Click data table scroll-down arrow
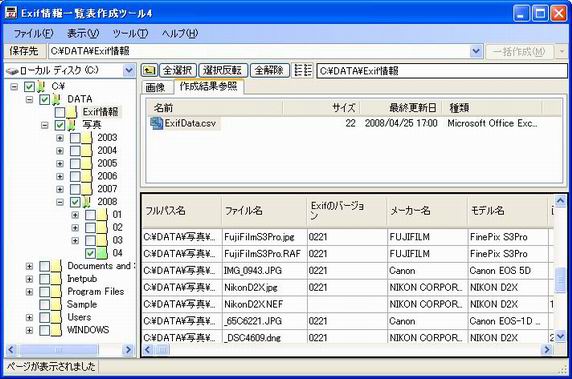Image resolution: width=572 pixels, height=379 pixels. click(x=560, y=336)
